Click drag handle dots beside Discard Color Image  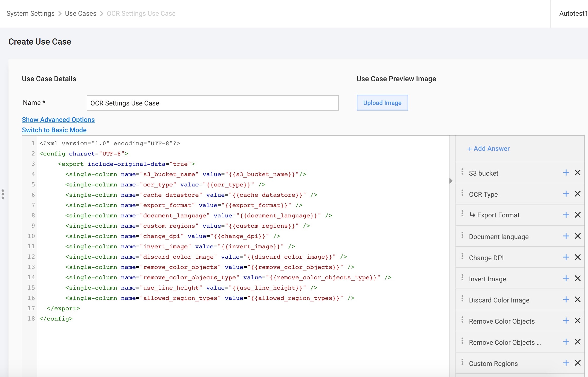point(462,298)
